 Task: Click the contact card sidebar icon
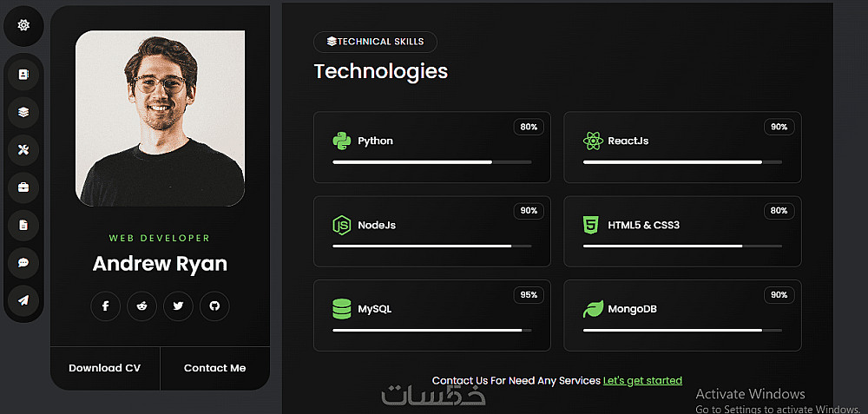23,75
